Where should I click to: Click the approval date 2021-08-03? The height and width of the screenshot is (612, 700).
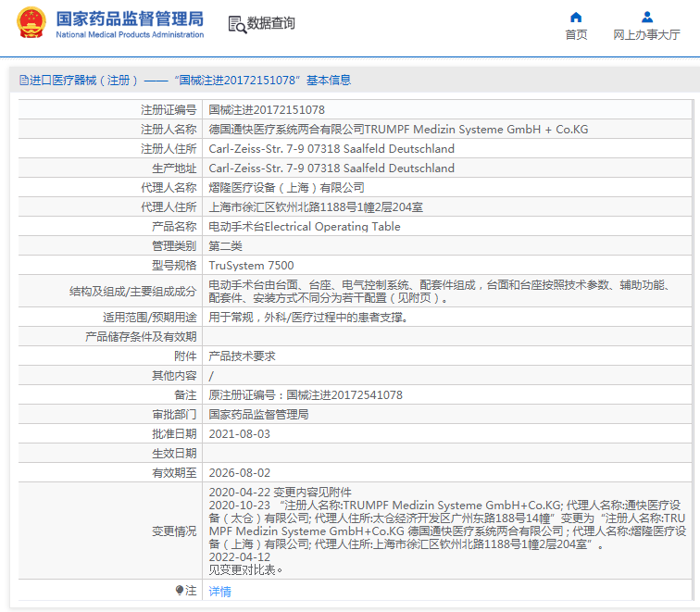(x=240, y=433)
